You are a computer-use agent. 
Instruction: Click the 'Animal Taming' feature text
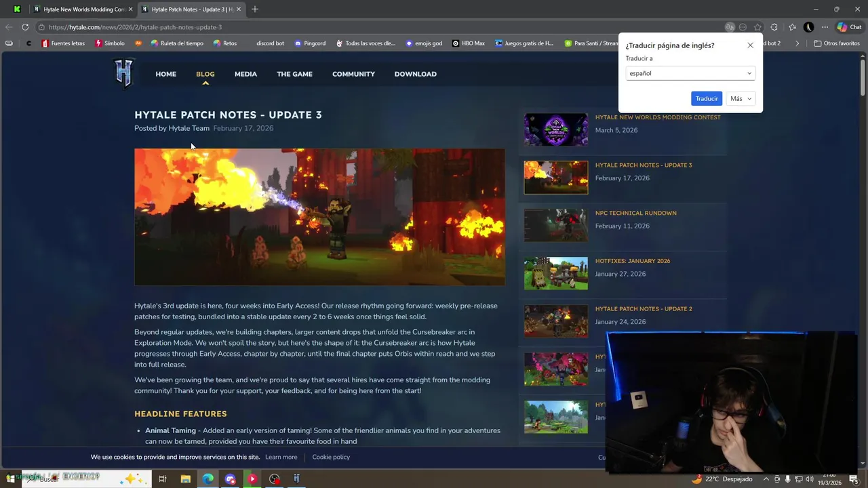click(x=170, y=430)
